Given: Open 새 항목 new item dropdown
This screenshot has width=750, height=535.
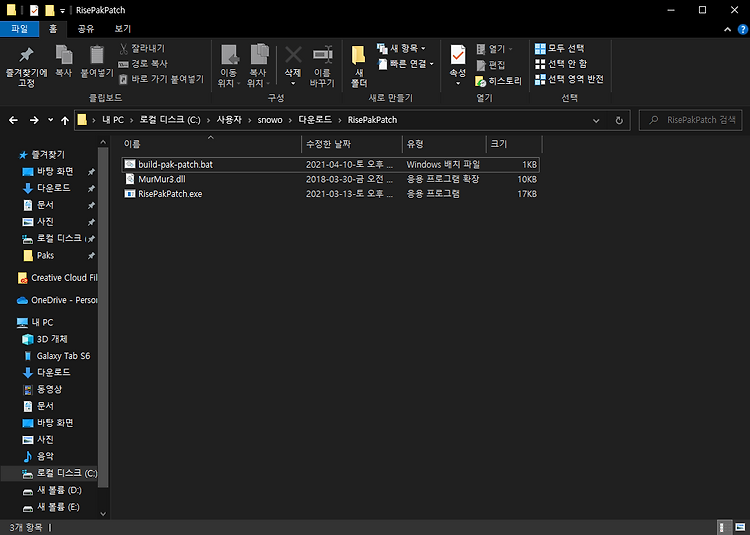Looking at the screenshot, I should click(401, 48).
